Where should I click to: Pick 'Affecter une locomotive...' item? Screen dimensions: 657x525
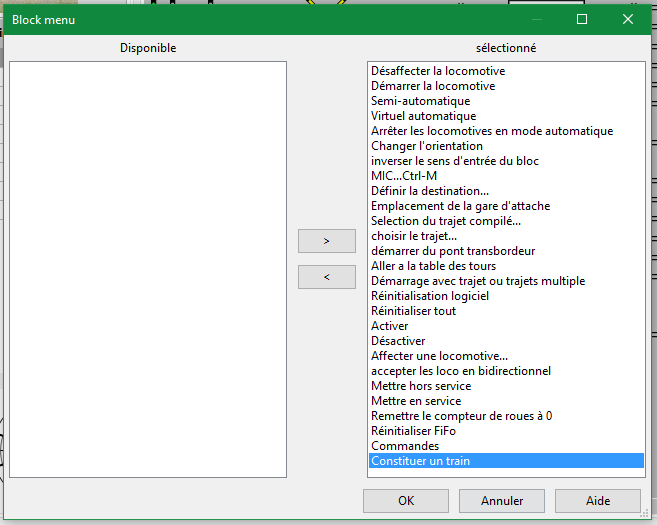pos(439,356)
